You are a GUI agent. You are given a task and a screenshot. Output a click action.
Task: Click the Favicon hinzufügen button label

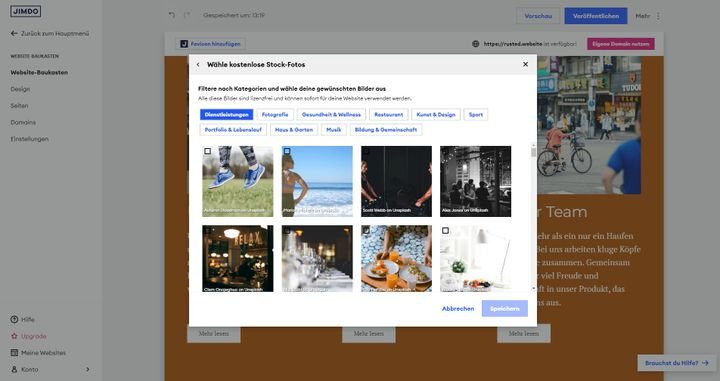click(215, 44)
